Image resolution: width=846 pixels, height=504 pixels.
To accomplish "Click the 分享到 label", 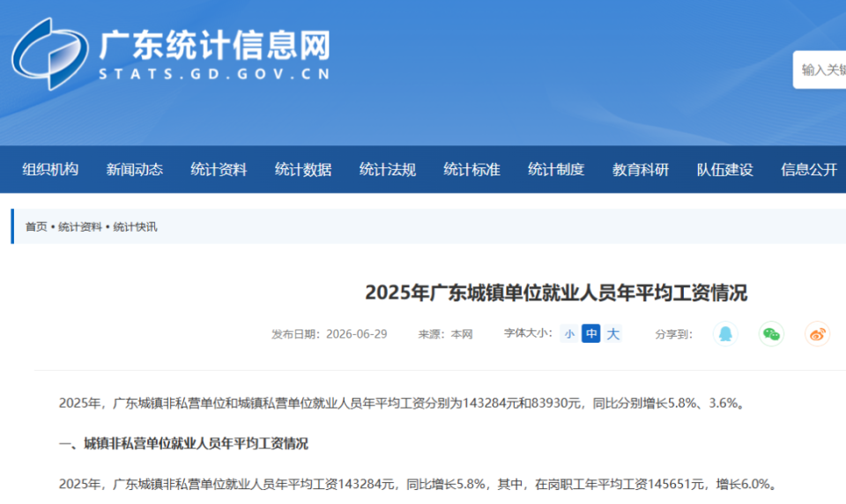I will point(673,334).
